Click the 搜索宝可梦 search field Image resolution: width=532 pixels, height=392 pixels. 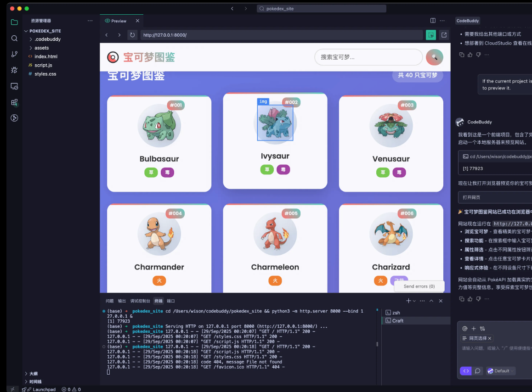pyautogui.click(x=368, y=57)
